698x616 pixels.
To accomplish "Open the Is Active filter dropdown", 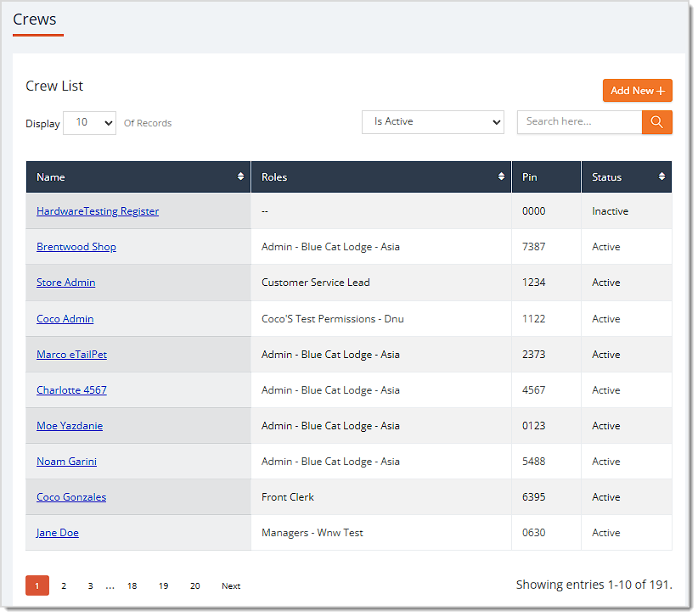I will [433, 122].
